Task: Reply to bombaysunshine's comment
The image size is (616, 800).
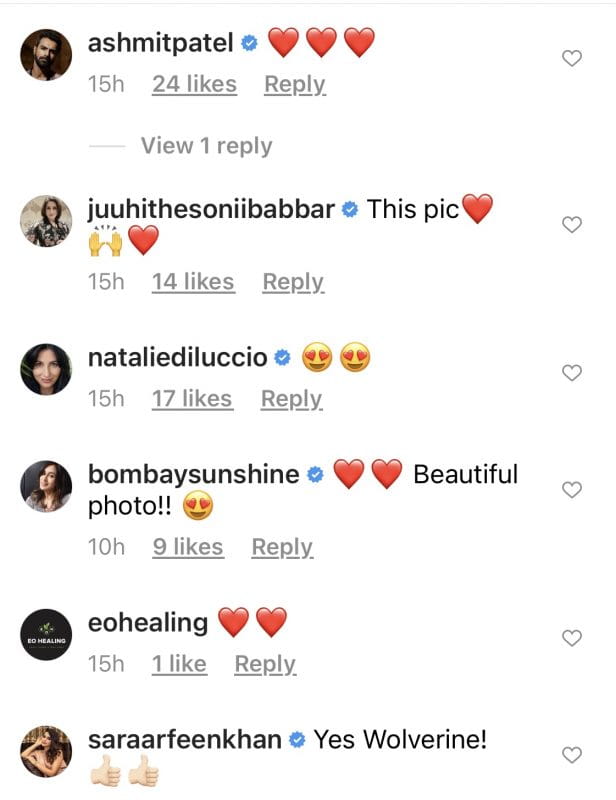Action: point(282,548)
